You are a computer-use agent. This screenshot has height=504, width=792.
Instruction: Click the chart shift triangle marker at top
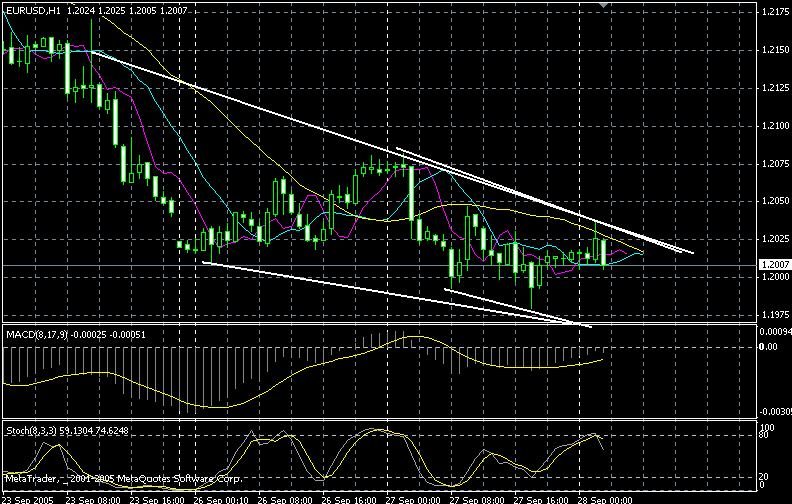click(x=603, y=5)
